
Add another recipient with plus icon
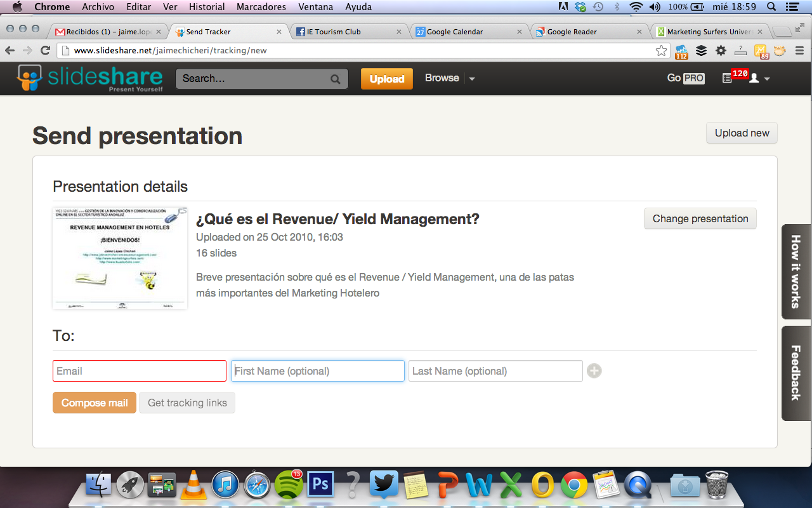click(594, 371)
